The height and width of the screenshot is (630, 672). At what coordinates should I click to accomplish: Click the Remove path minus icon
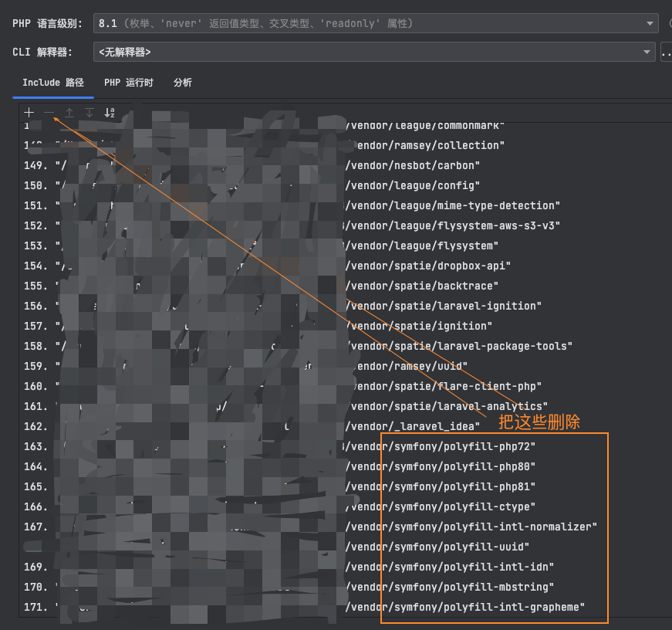click(49, 113)
